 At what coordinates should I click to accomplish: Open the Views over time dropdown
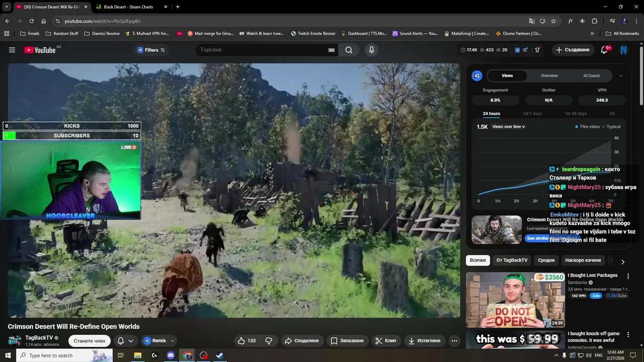tap(509, 127)
